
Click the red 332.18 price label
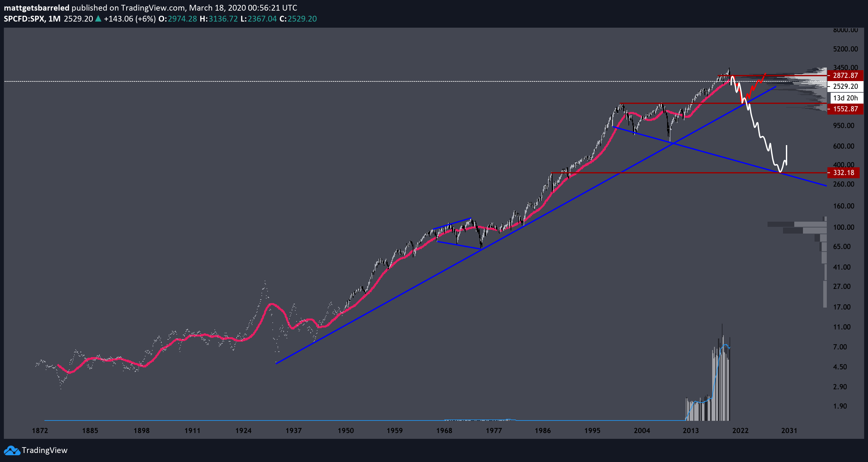(x=844, y=172)
